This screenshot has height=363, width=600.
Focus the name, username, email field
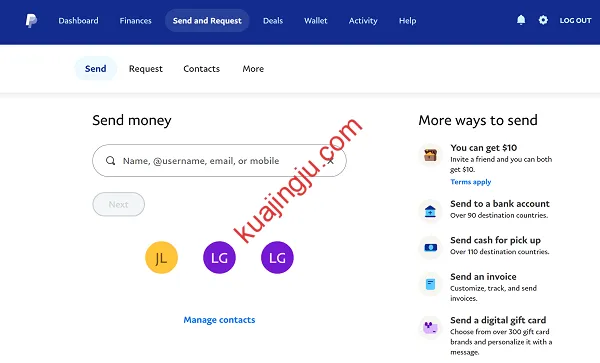point(219,161)
